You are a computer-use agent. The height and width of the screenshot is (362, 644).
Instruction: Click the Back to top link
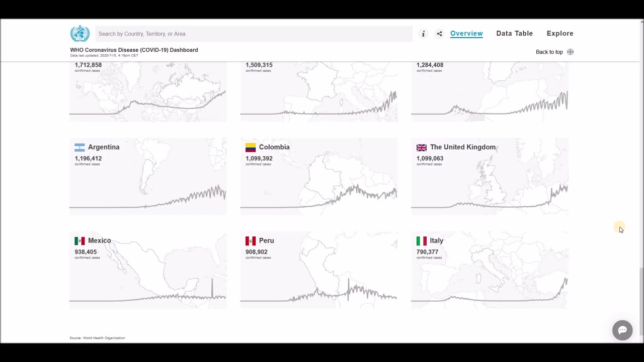(549, 52)
